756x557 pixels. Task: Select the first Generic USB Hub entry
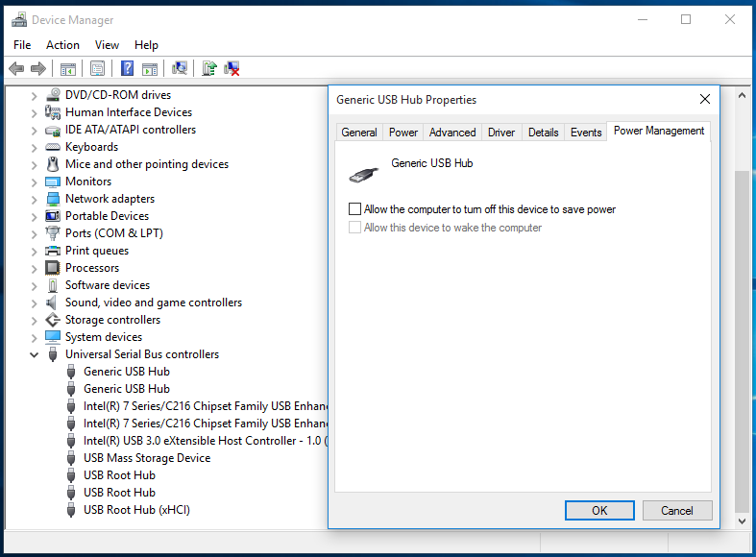[x=127, y=372]
